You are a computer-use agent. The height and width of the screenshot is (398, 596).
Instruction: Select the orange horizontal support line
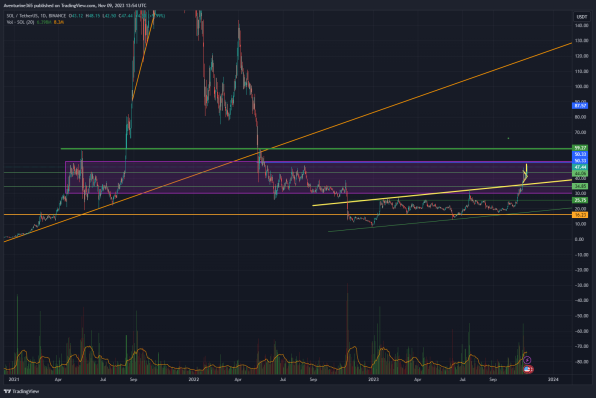(x=288, y=215)
